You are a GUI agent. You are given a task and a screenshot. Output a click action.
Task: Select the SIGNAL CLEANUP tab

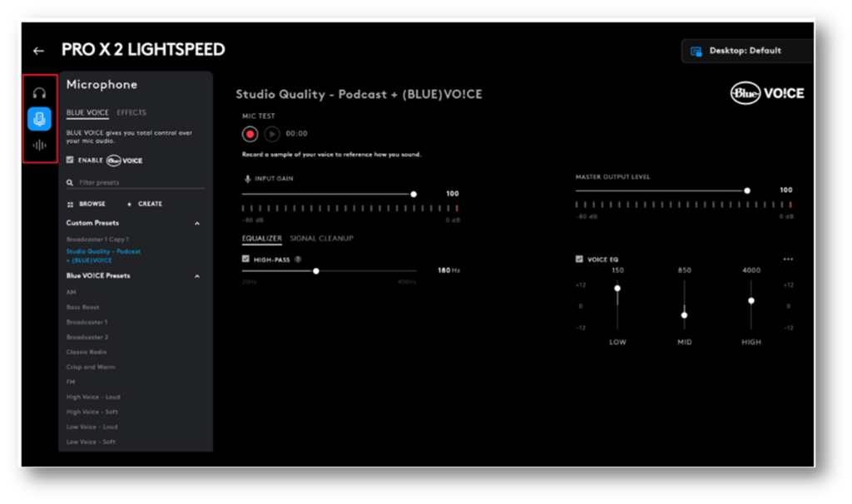pyautogui.click(x=322, y=239)
